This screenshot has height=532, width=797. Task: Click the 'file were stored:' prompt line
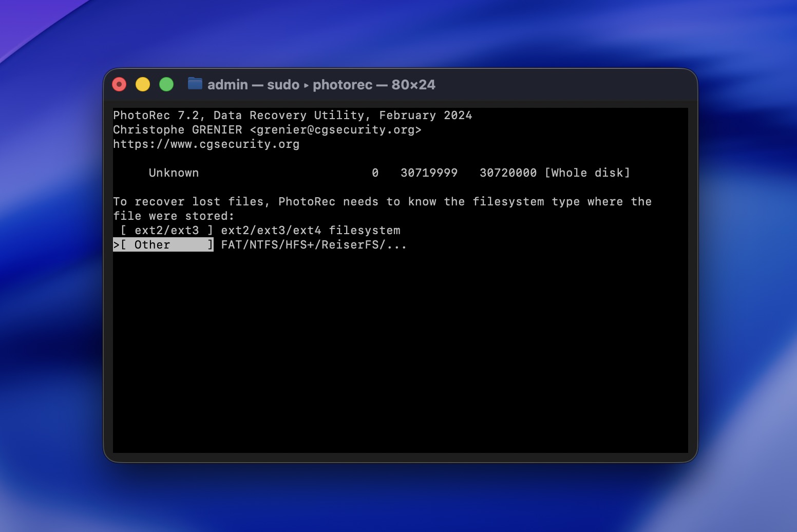[x=174, y=216]
